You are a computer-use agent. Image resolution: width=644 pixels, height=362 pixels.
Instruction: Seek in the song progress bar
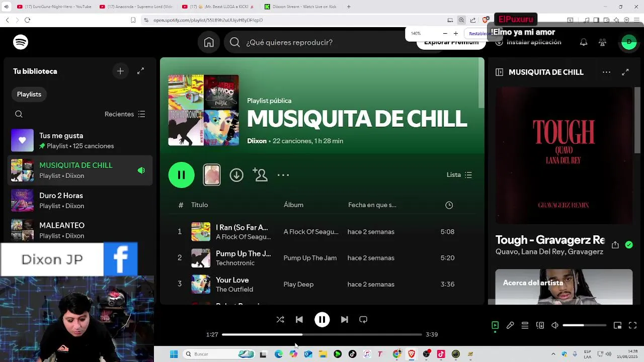[322, 334]
